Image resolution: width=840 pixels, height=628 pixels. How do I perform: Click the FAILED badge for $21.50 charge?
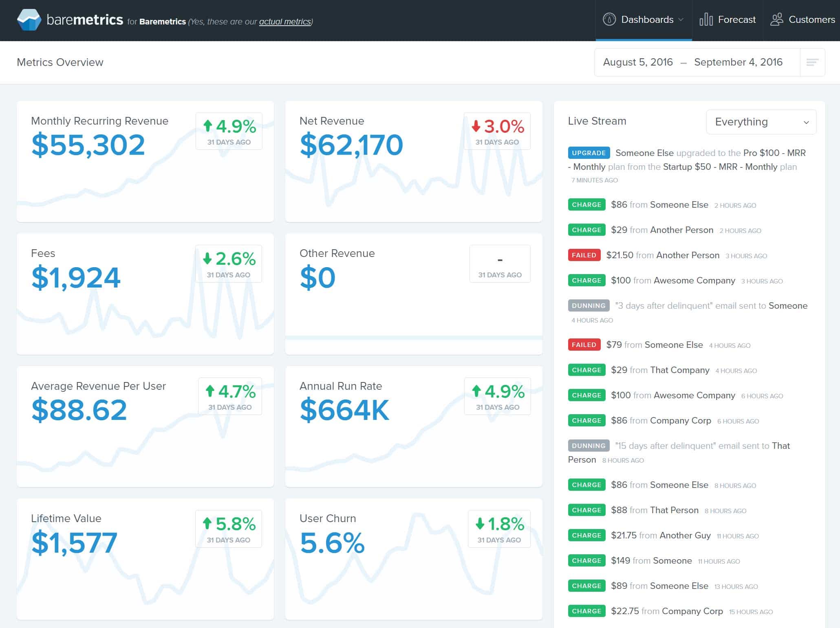point(584,255)
